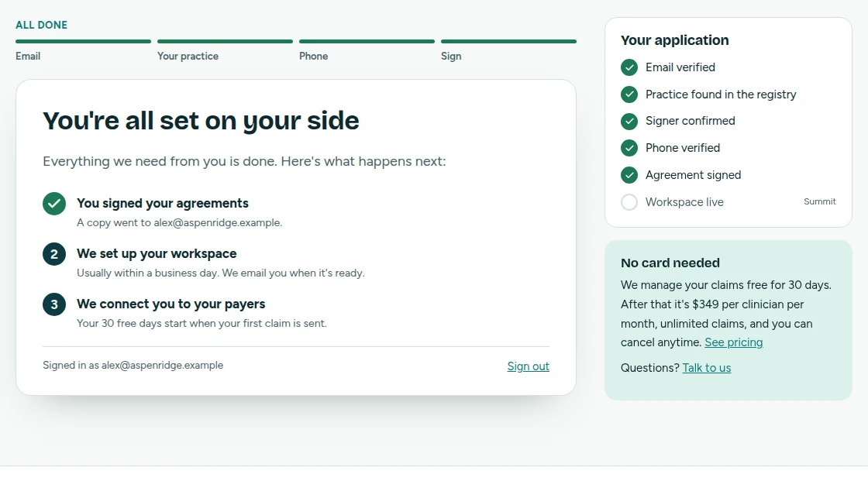Viewport: 868px width, 488px height.
Task: Click the Sign step label
Action: point(451,56)
